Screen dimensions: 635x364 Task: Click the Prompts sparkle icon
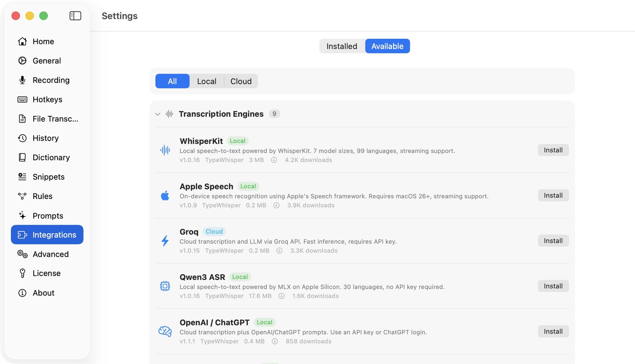[22, 215]
